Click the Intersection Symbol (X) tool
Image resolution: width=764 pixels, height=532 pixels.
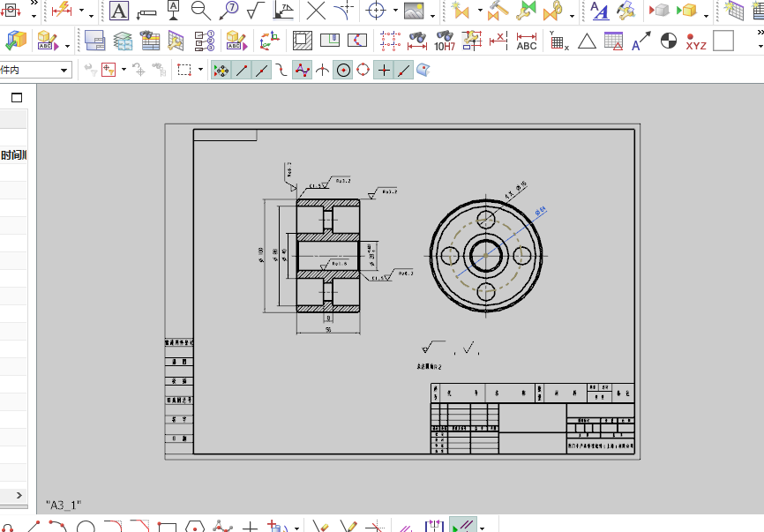(x=316, y=11)
